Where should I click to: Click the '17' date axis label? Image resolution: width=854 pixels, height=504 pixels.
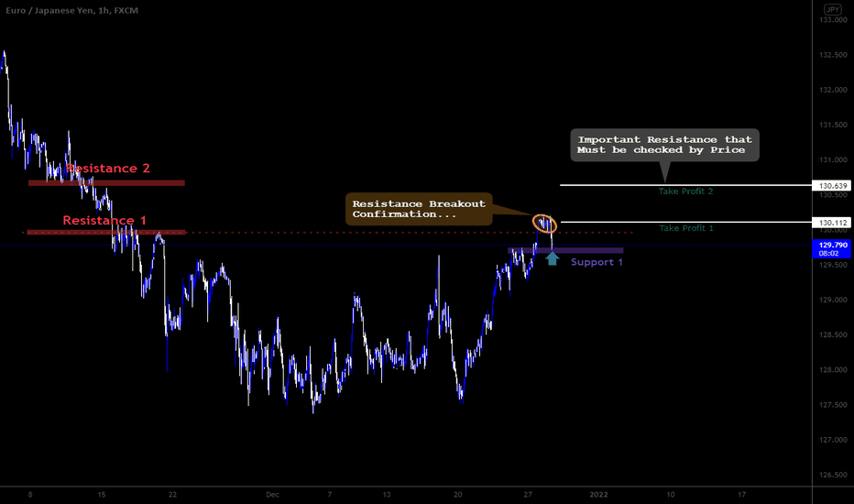click(742, 495)
